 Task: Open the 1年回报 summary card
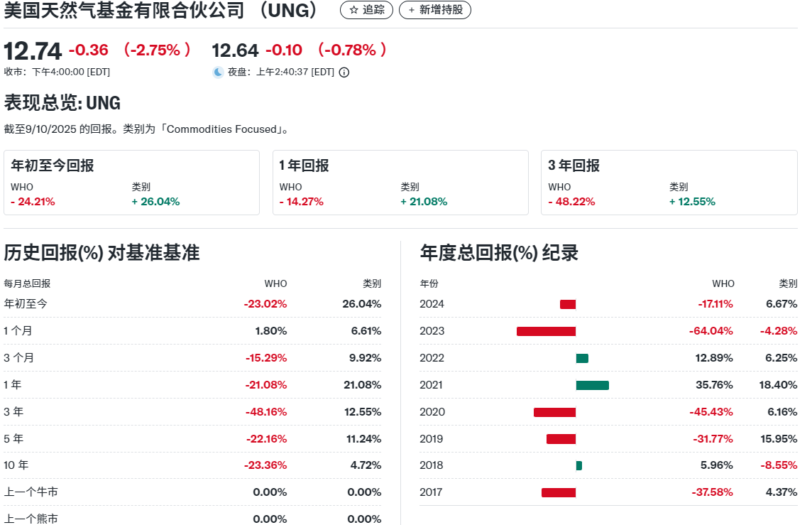400,183
